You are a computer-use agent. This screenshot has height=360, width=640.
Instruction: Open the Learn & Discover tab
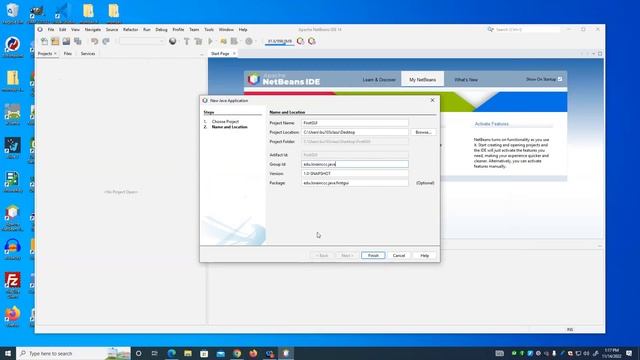pyautogui.click(x=379, y=80)
